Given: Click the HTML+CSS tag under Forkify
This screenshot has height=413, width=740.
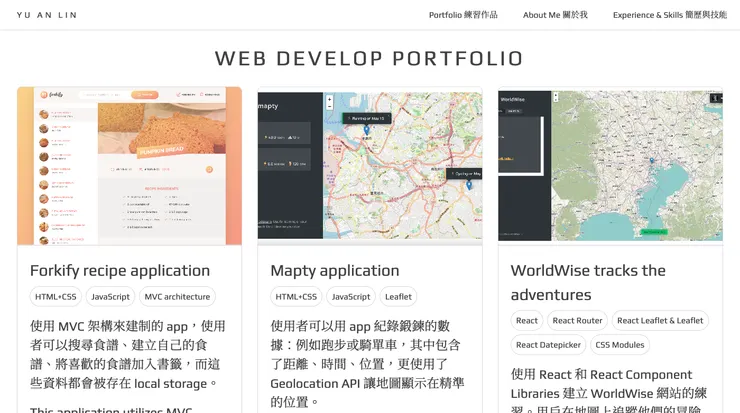Looking at the screenshot, I should coord(56,296).
